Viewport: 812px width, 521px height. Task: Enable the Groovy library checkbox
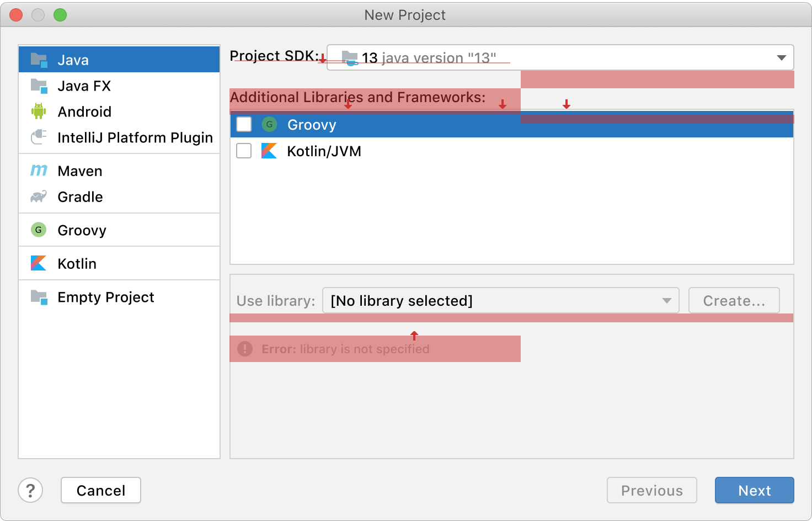tap(244, 125)
